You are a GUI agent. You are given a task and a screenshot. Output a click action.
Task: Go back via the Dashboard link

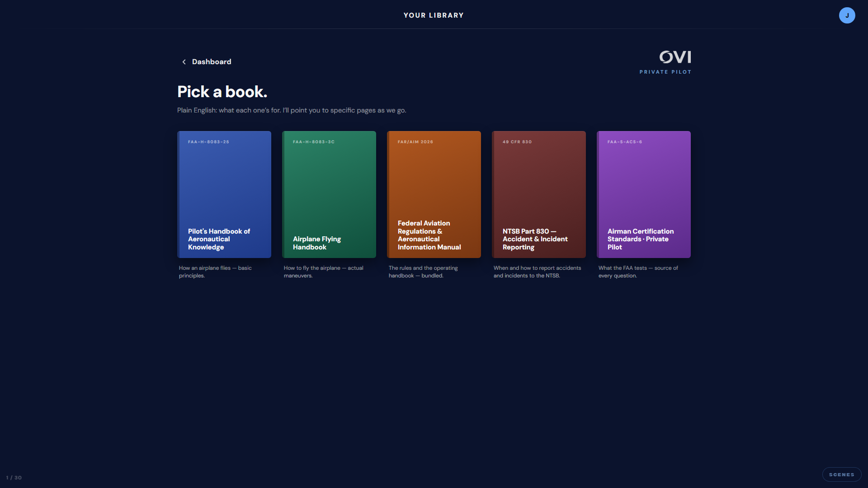click(207, 62)
